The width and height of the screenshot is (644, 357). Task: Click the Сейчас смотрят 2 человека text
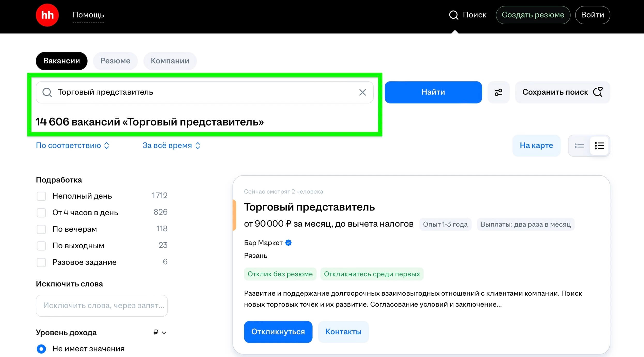coord(284,192)
